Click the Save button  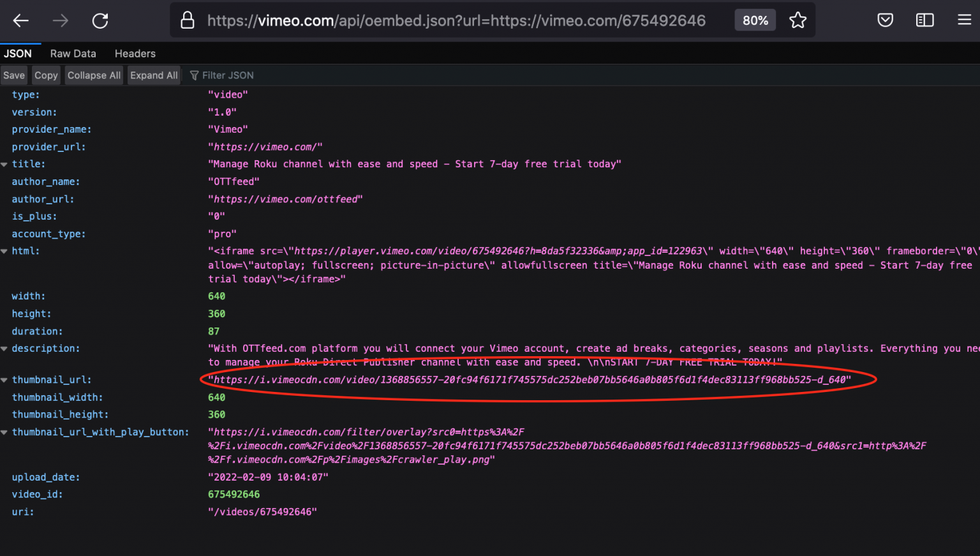click(13, 75)
